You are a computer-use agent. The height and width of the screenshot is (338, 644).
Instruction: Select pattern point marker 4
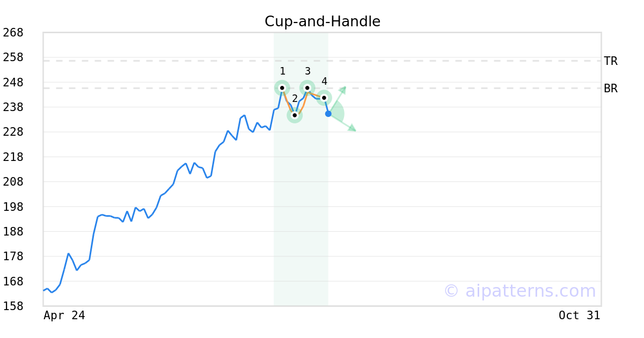pyautogui.click(x=324, y=98)
